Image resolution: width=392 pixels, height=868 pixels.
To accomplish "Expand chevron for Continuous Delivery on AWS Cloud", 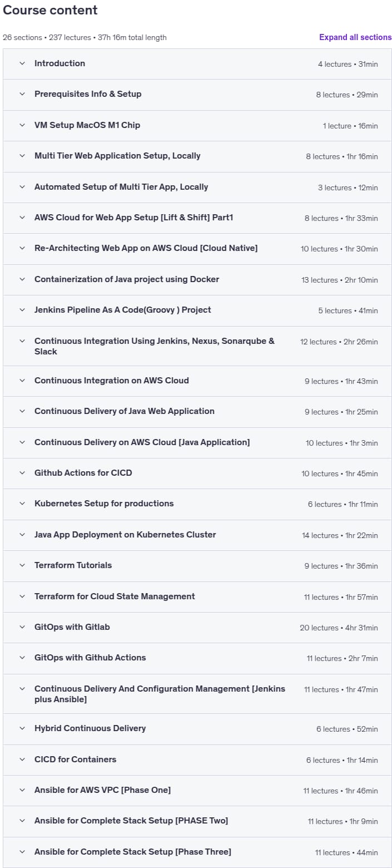I will tap(22, 442).
